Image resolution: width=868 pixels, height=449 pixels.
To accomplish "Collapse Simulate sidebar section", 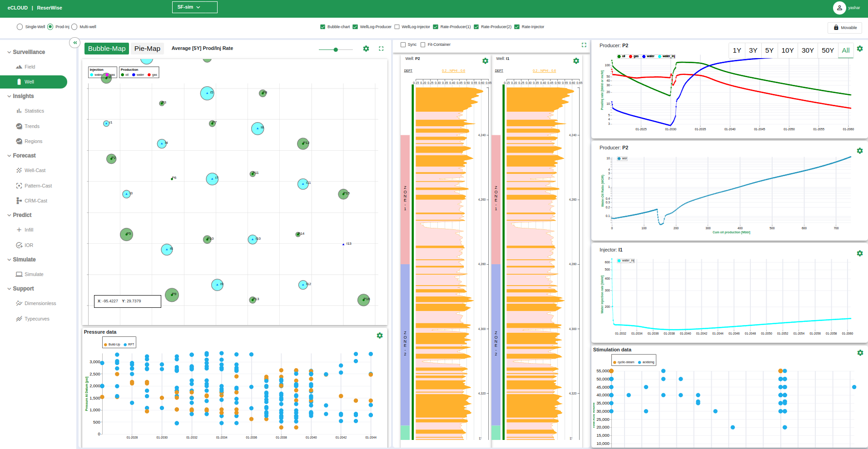I will pyautogui.click(x=22, y=260).
